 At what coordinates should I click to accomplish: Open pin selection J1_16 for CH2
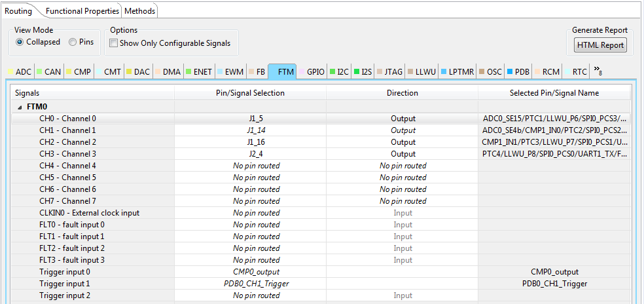(250, 142)
